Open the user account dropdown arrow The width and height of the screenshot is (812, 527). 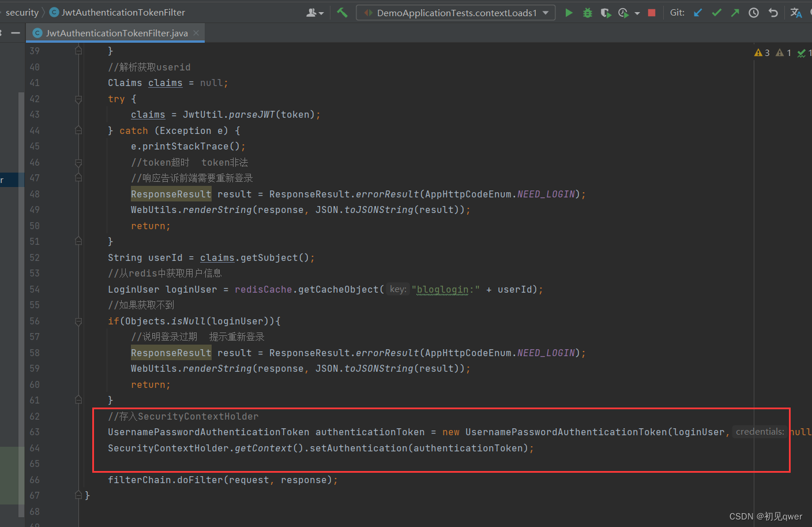coord(320,12)
